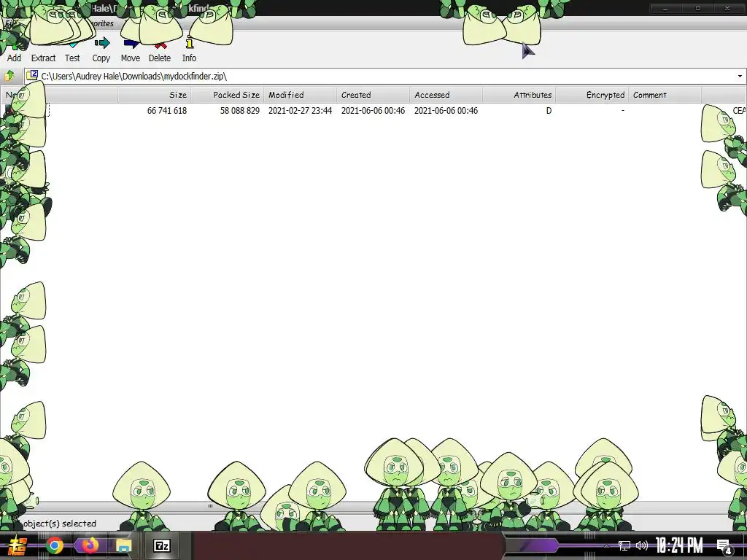Screen dimensions: 747x560
Task: Open the network tray icon
Action: [x=624, y=545]
